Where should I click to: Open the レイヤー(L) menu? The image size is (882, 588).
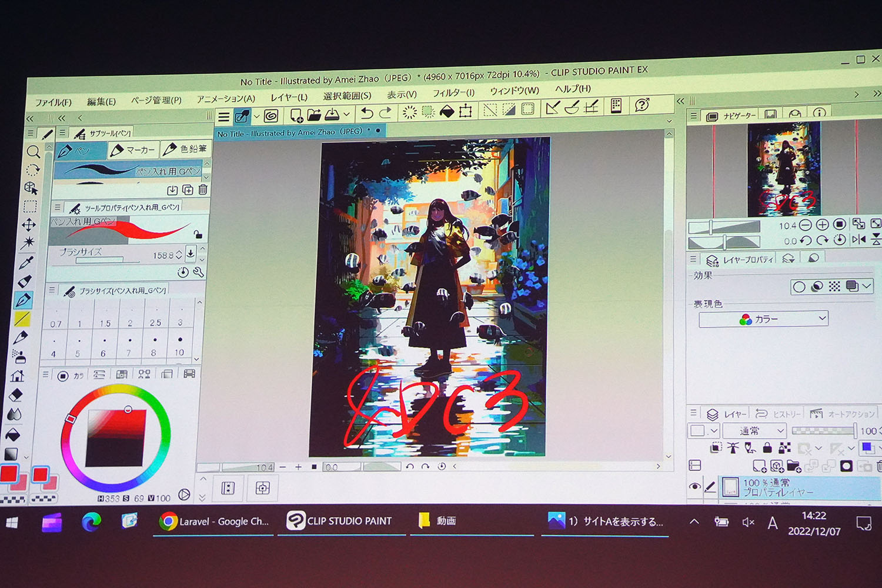coord(289,97)
